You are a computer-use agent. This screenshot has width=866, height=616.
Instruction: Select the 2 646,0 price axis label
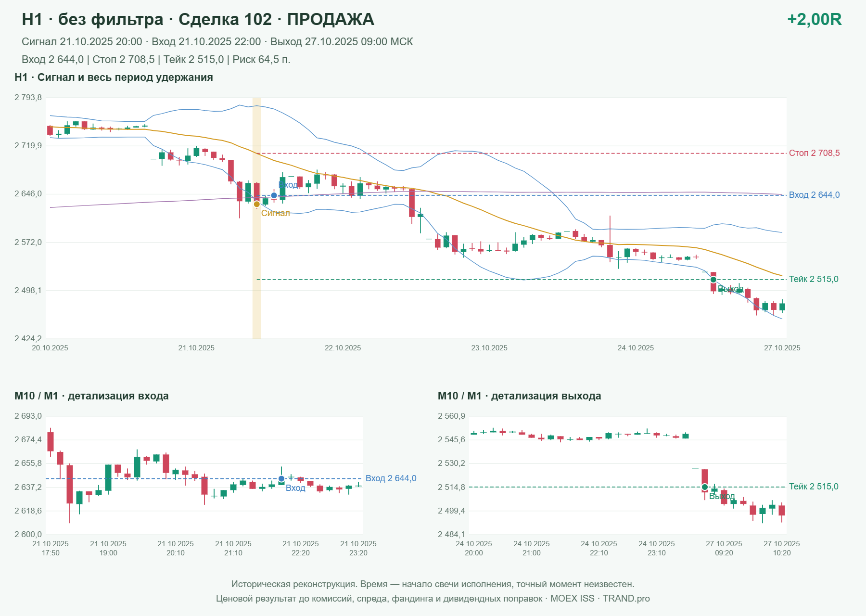pos(28,194)
